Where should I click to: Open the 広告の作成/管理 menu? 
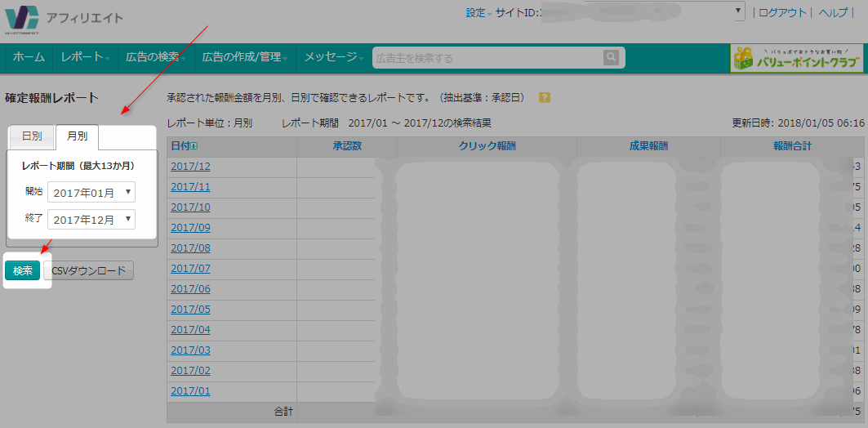click(x=245, y=57)
